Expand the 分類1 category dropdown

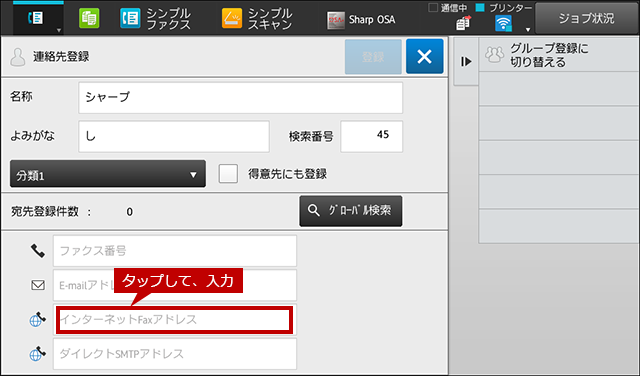point(108,174)
